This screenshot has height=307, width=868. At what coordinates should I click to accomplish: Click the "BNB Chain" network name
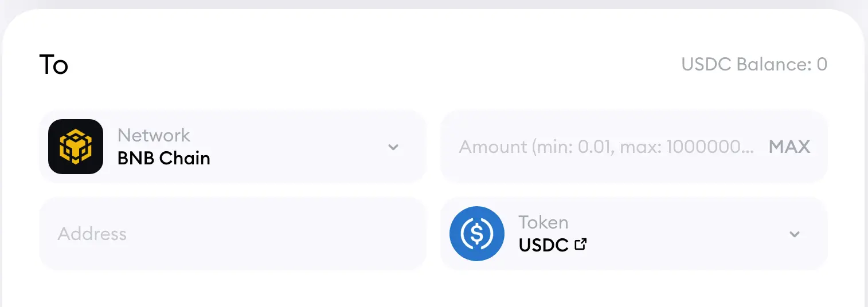164,158
